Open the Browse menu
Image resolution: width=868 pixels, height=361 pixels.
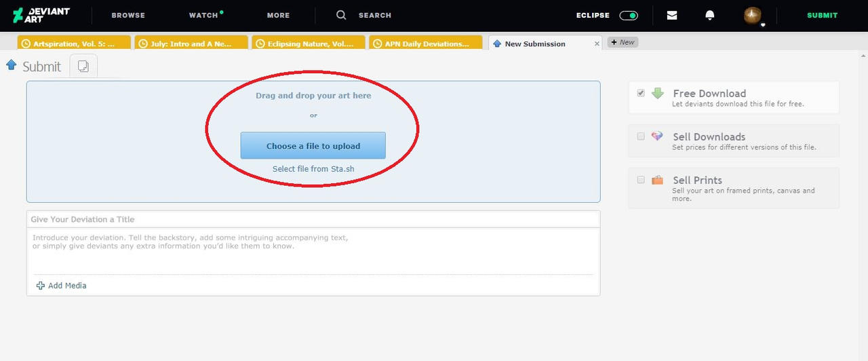128,15
